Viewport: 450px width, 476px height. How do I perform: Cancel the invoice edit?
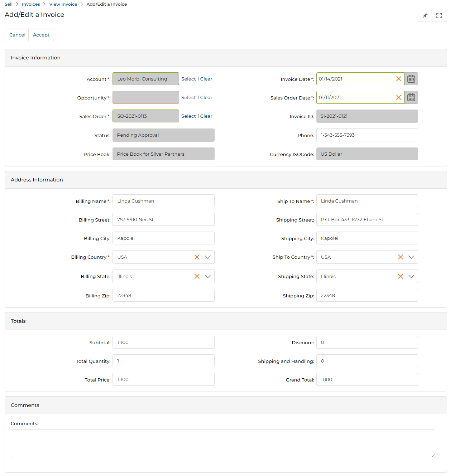pos(17,35)
